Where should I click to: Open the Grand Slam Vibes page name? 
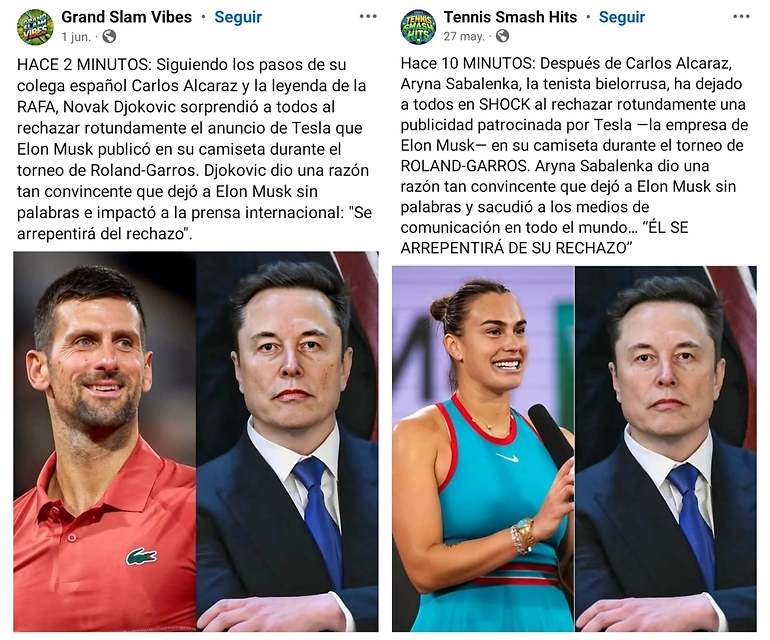pos(127,17)
